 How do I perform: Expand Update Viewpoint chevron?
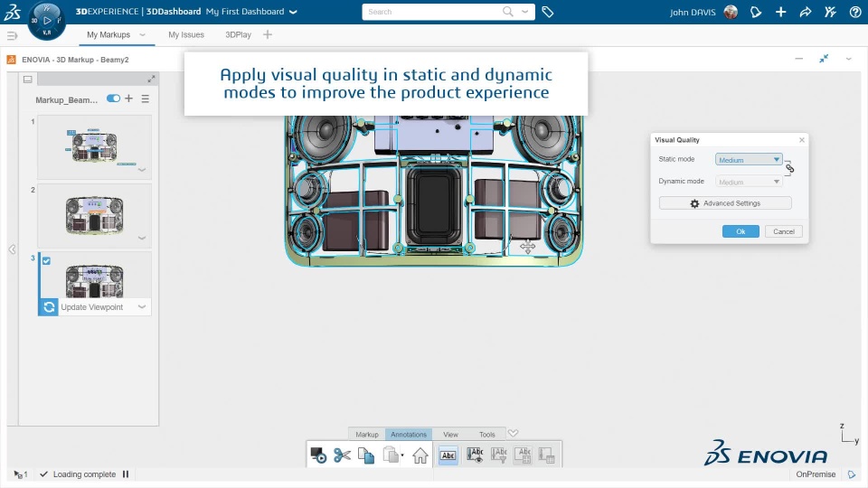tap(142, 306)
